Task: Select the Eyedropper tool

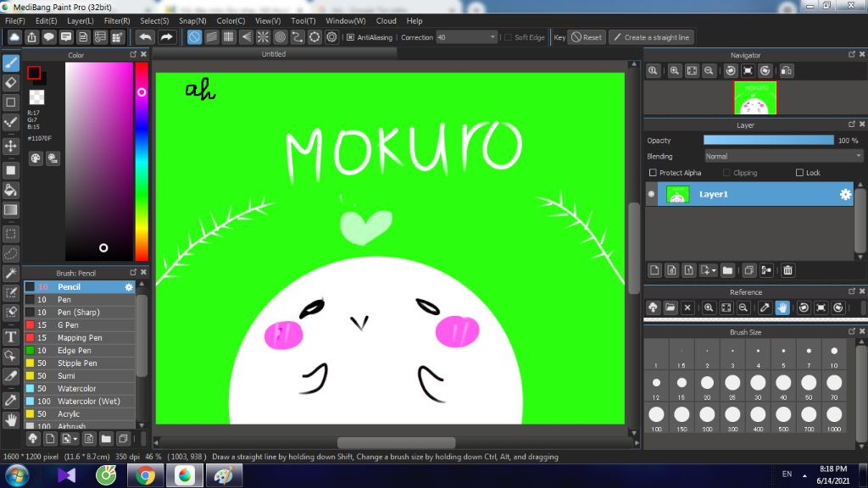Action: 10,401
